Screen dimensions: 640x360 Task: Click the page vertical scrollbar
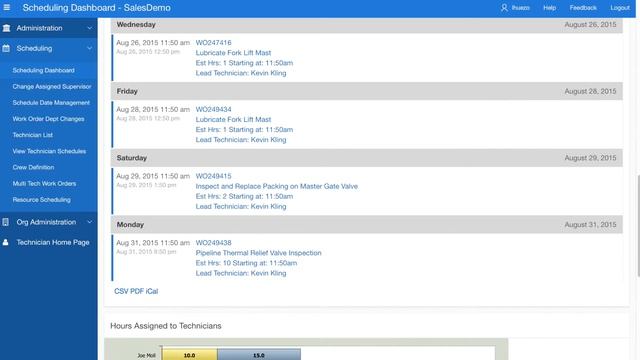pos(638,227)
